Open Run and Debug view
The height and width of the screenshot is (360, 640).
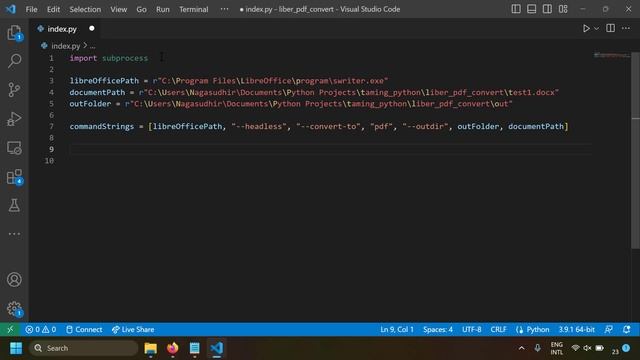[x=14, y=119]
